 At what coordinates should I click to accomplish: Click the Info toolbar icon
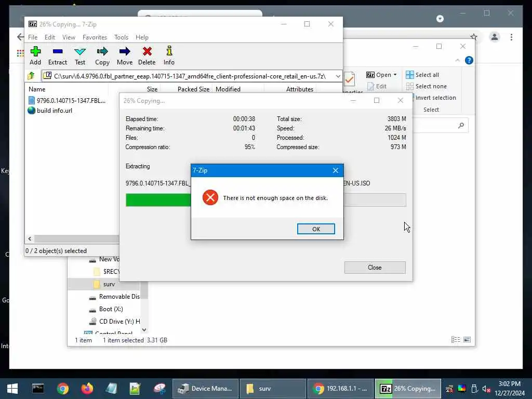coord(169,56)
